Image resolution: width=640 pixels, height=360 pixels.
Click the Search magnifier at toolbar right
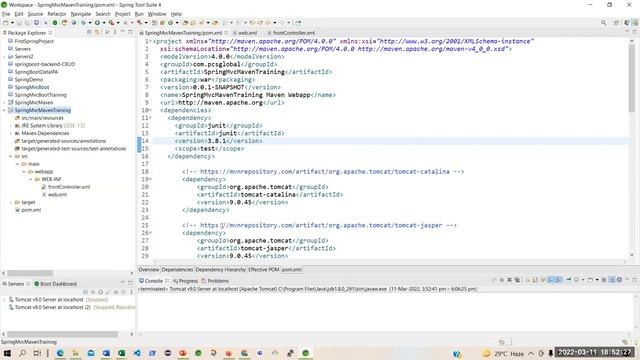point(603,23)
